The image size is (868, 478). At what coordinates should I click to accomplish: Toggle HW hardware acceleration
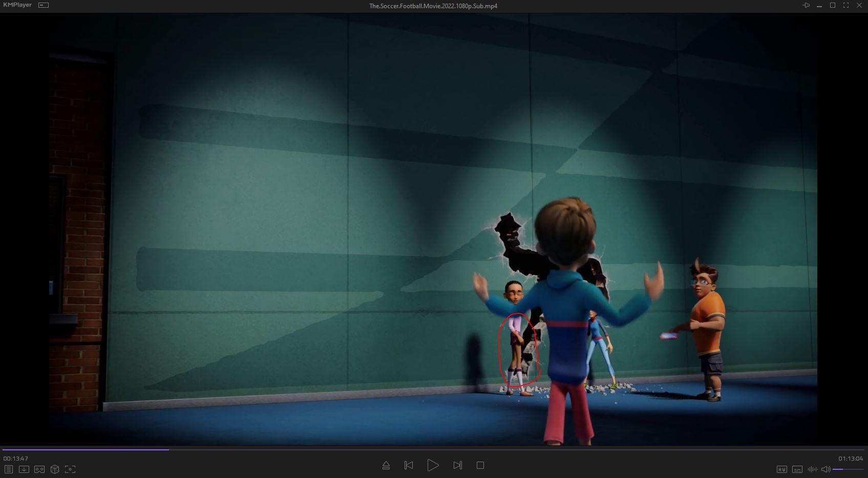[782, 469]
